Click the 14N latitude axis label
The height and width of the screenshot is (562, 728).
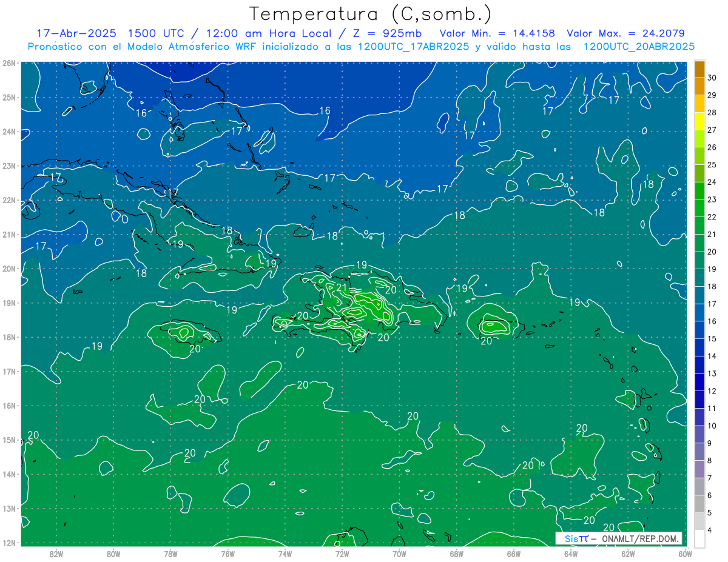[x=9, y=474]
